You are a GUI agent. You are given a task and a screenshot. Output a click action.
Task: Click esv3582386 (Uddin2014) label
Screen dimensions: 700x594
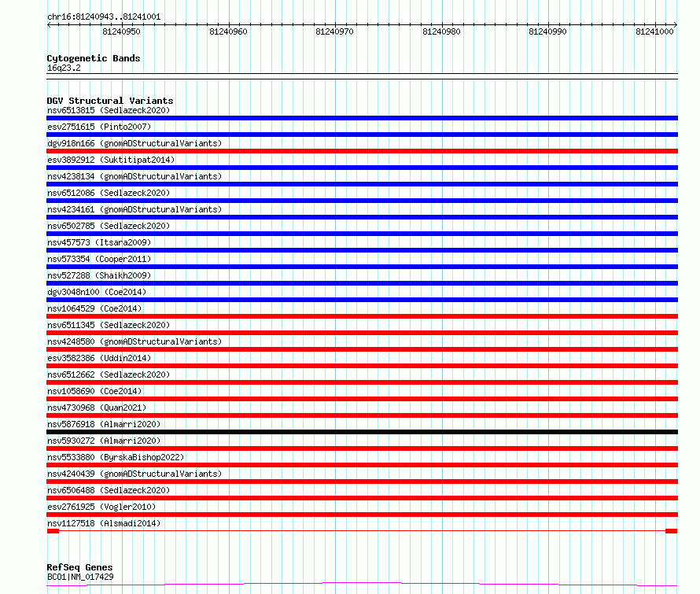point(99,358)
